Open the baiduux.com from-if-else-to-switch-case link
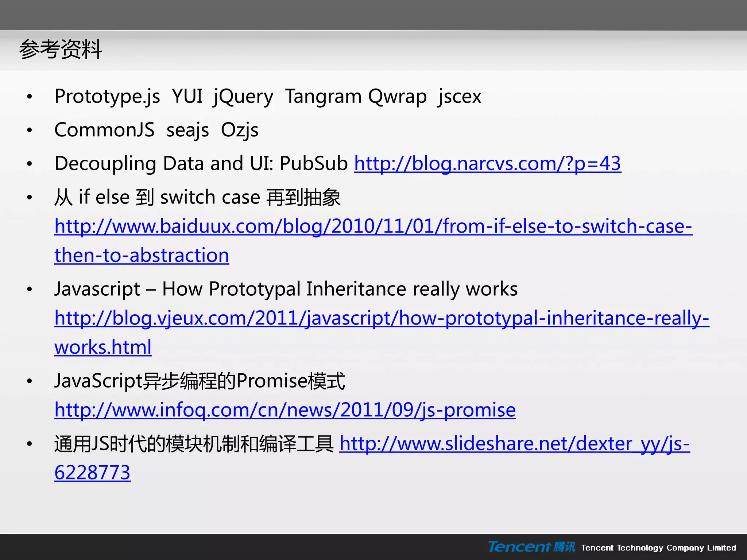 click(373, 226)
